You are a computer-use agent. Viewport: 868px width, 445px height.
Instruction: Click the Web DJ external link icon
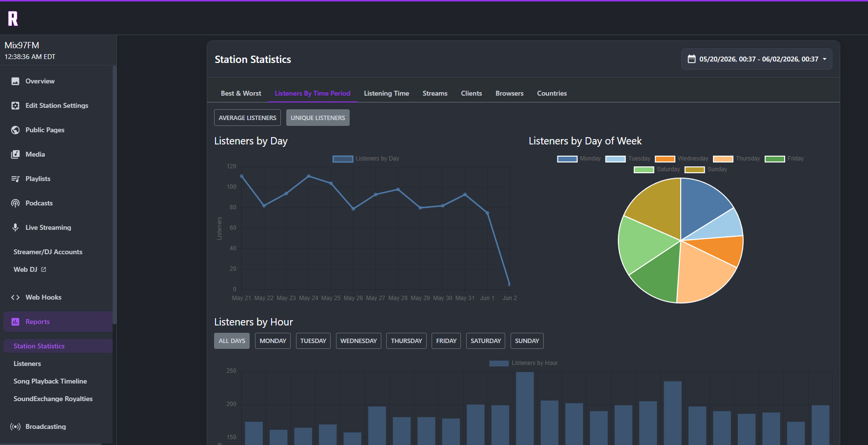coord(43,269)
